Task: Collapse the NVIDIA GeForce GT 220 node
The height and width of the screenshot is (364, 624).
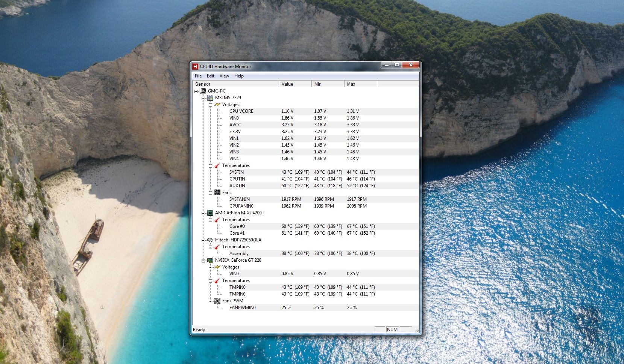Action: click(203, 261)
